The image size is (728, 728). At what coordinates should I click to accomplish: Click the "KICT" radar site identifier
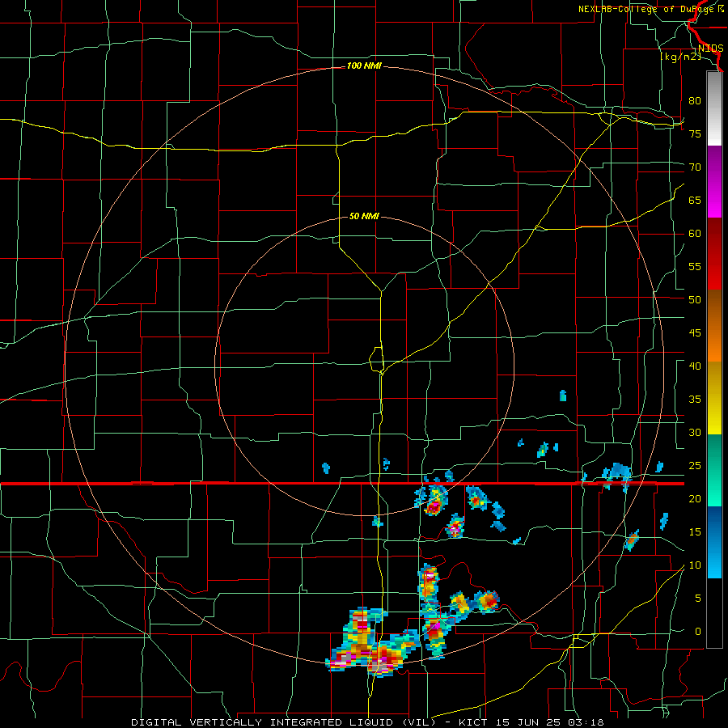472,722
